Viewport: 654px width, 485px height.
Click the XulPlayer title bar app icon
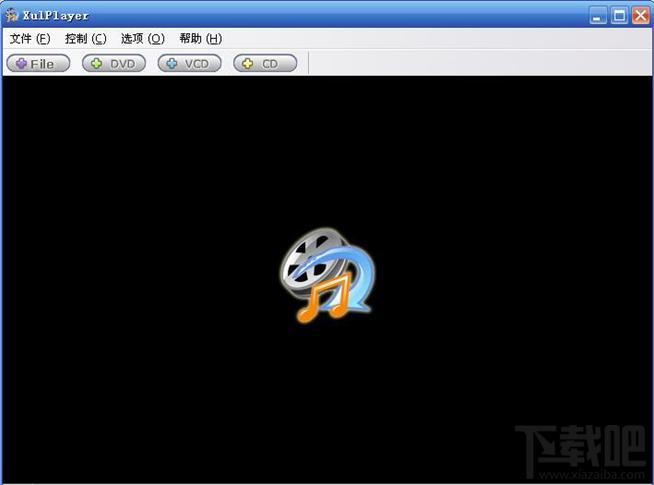(x=12, y=15)
